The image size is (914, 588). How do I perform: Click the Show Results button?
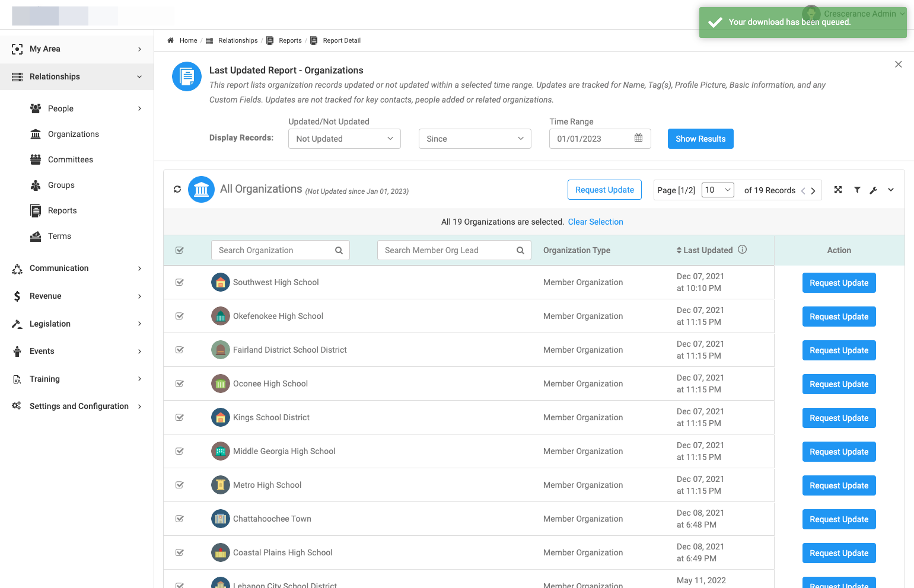700,139
